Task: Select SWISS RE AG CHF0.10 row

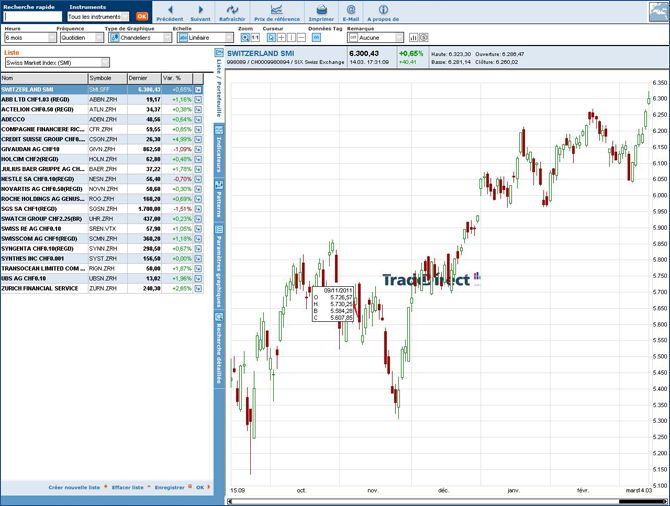Action: (x=102, y=229)
